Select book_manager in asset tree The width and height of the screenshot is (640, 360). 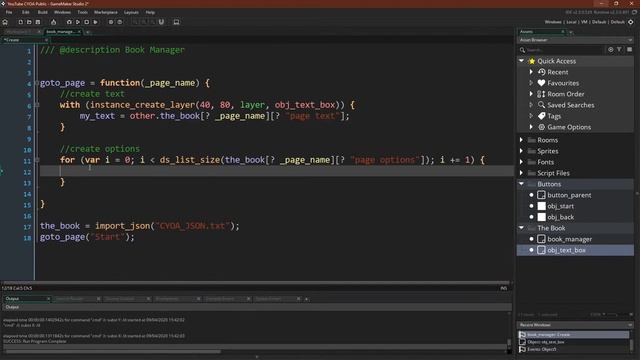tap(569, 239)
